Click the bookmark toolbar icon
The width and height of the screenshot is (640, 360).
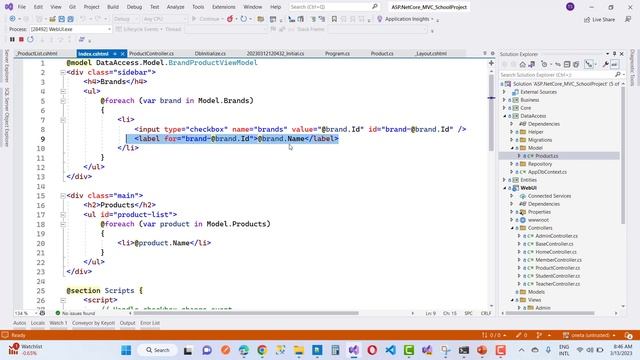(334, 19)
